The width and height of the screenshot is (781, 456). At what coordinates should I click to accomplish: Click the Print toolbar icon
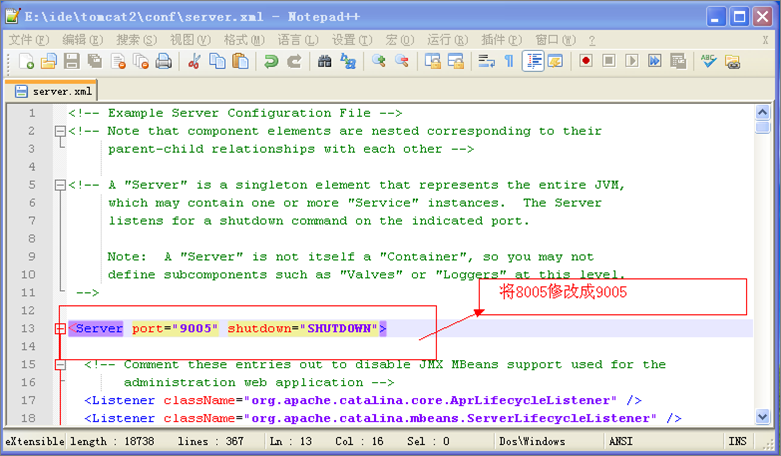pos(163,62)
